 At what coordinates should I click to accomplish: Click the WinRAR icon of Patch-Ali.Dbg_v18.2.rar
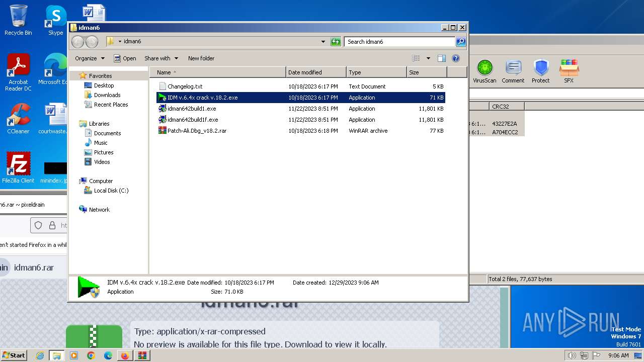pos(162,131)
